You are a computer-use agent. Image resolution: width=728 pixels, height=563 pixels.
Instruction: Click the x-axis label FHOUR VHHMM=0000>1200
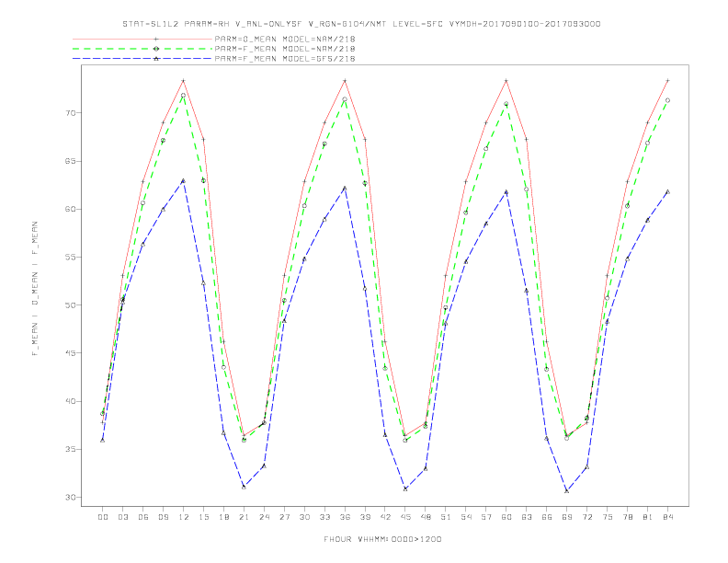coord(382,539)
